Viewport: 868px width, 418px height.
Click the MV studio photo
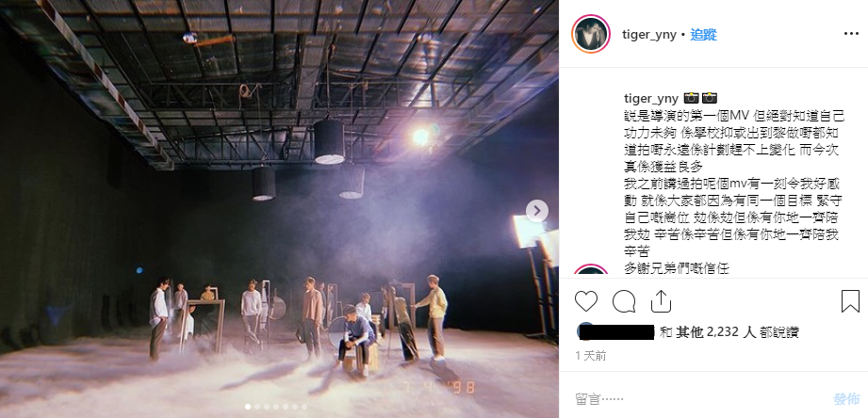pos(279,209)
